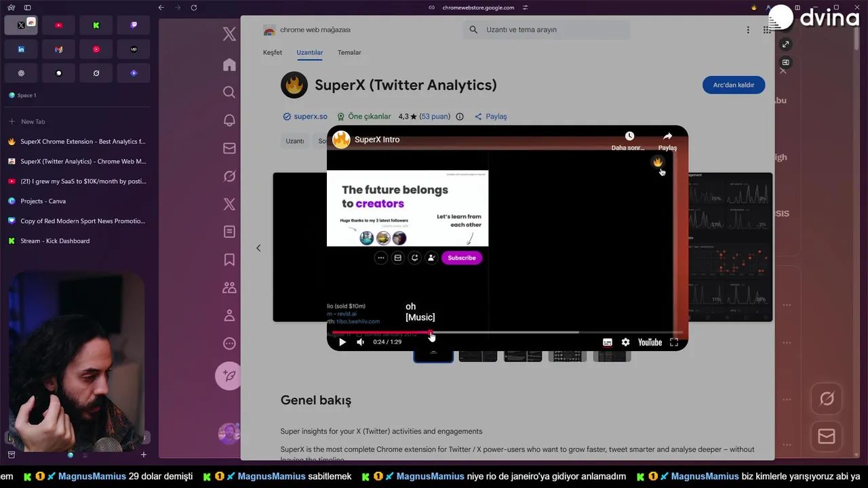Screen dimensions: 868x488
Task: Open the pinned Upwork tab tile
Action: pos(134,49)
